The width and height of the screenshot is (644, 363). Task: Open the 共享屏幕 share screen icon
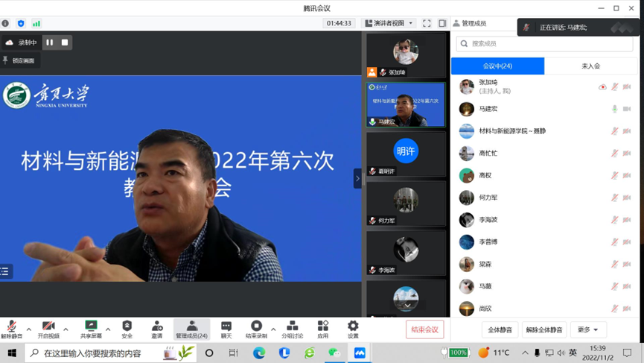[x=91, y=326]
